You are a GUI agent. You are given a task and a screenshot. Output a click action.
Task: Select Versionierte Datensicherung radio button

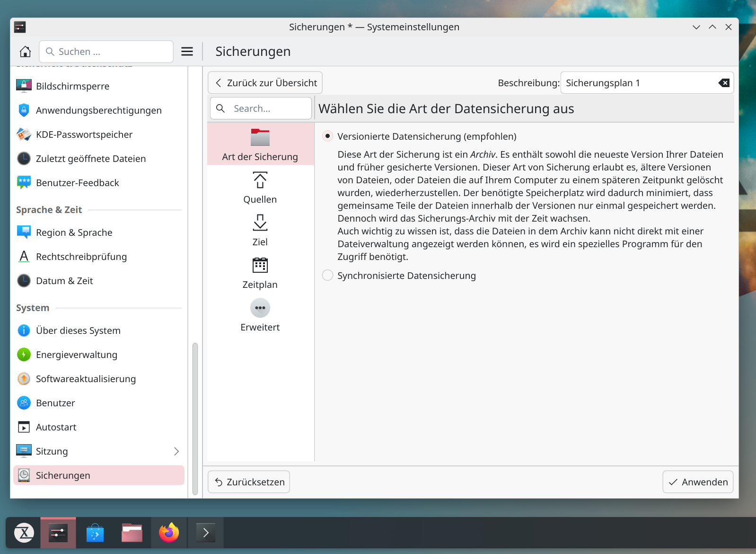click(327, 136)
